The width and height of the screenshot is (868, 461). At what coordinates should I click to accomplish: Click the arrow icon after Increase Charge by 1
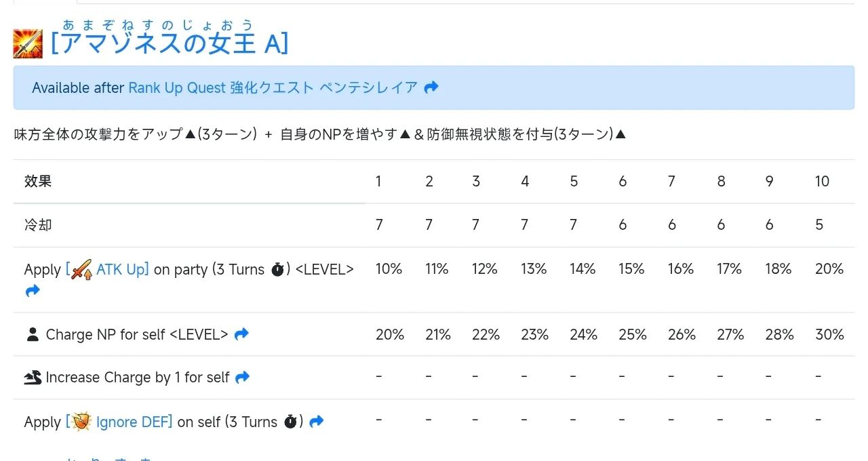pos(243,378)
